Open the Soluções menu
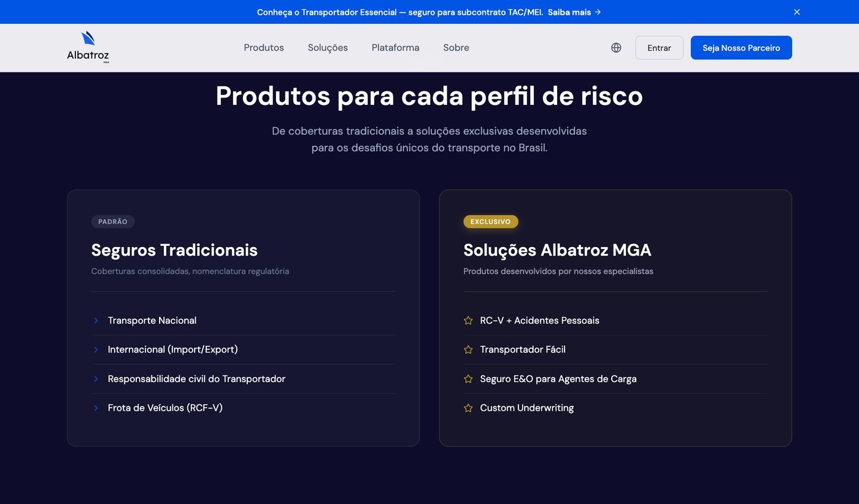Screen dimensions: 859x504 (x=328, y=48)
